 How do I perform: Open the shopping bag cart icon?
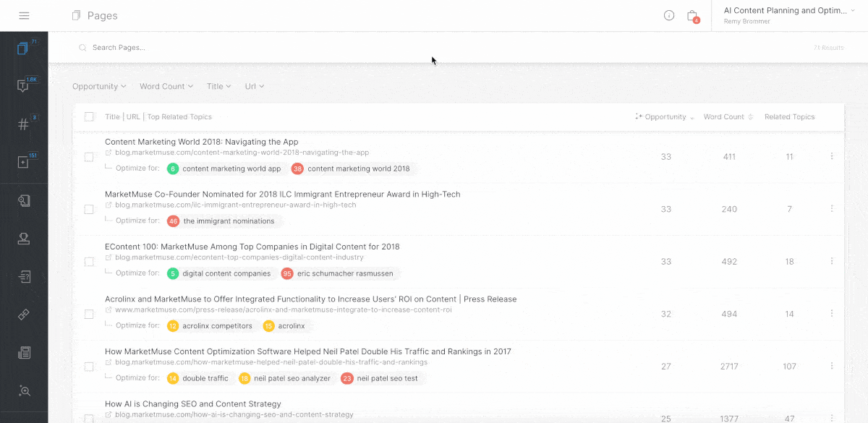click(692, 15)
